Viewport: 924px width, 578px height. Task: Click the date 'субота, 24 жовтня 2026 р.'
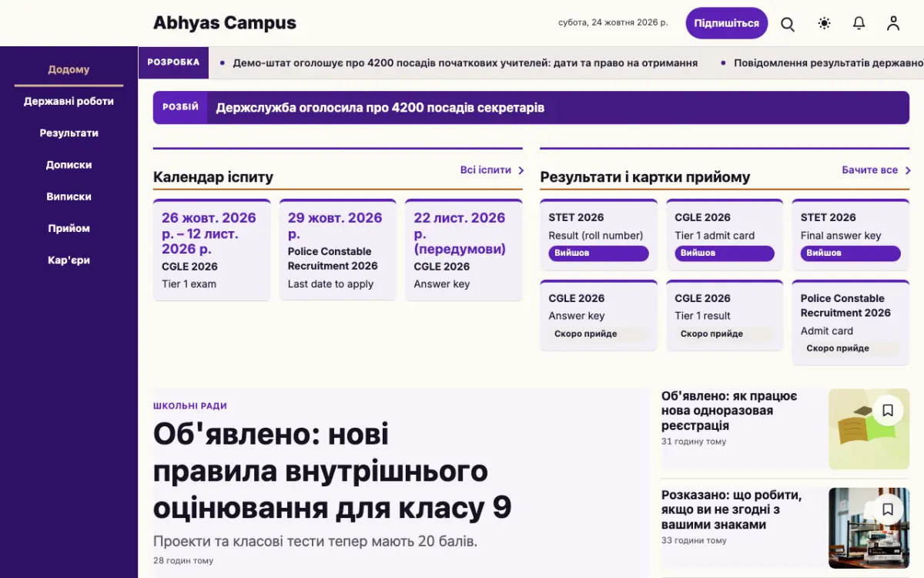point(614,23)
